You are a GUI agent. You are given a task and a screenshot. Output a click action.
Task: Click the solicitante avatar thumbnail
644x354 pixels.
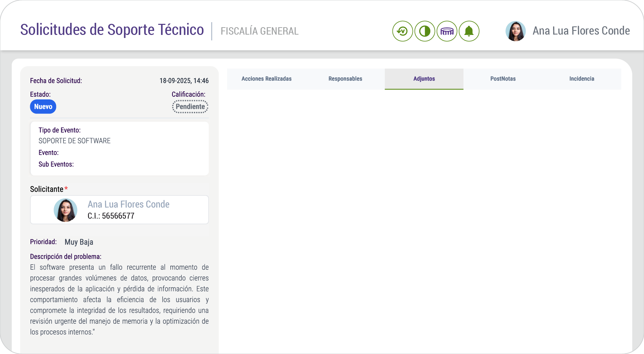pos(65,210)
